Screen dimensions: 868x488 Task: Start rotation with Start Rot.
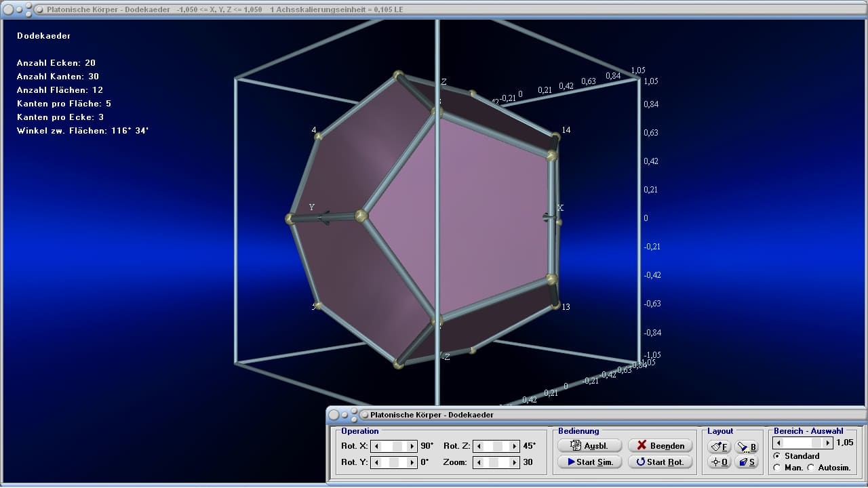(660, 462)
